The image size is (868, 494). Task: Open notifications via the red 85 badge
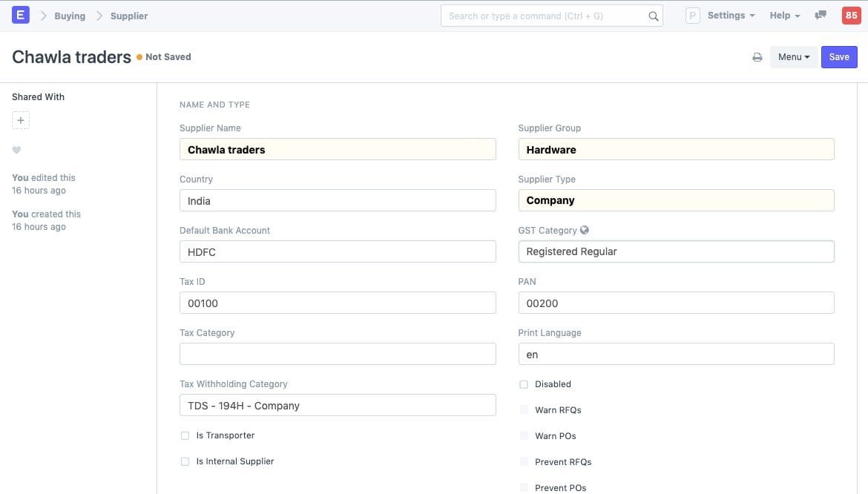coord(851,15)
